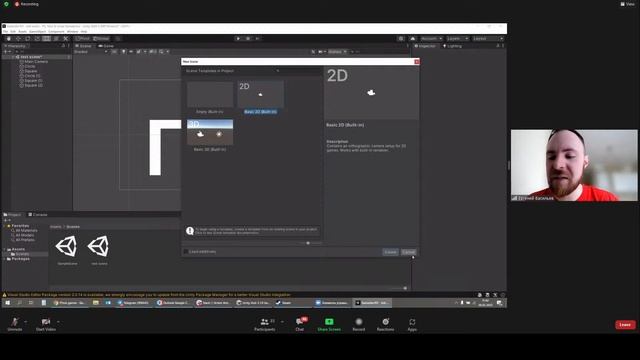
Task: Open the Gizmos dropdown in Scene view
Action: (337, 52)
